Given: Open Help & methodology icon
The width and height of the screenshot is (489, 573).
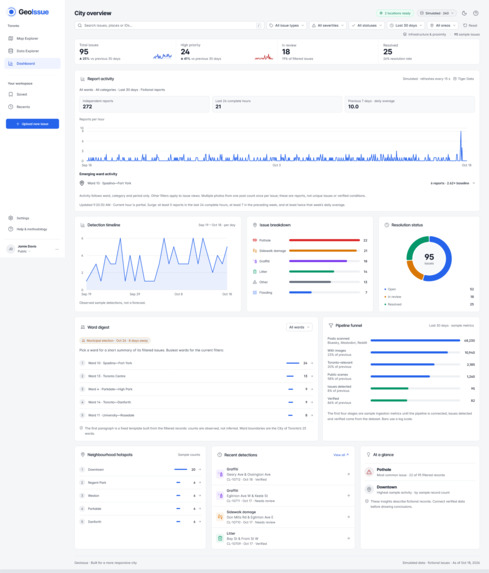Looking at the screenshot, I should point(11,229).
